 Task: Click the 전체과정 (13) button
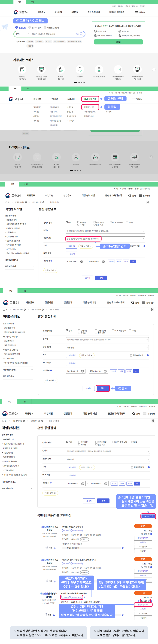click(148, 516)
